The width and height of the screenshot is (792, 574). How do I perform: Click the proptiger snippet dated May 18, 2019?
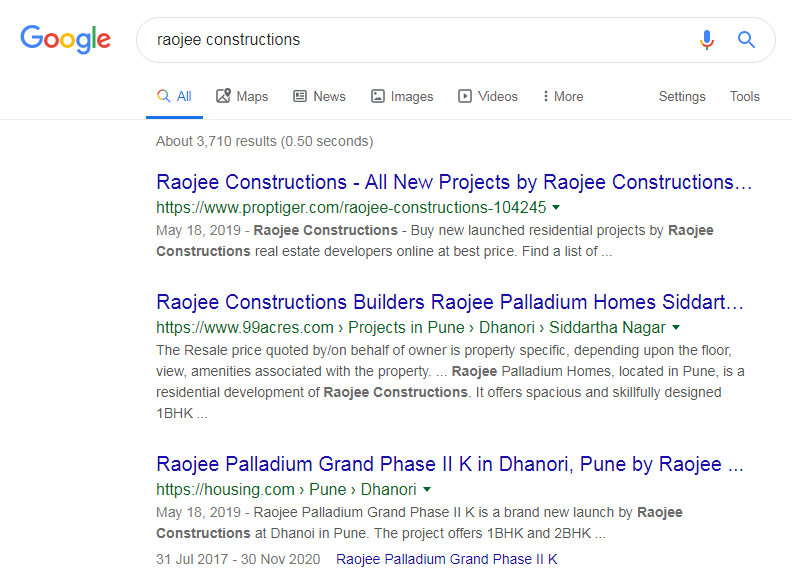435,241
